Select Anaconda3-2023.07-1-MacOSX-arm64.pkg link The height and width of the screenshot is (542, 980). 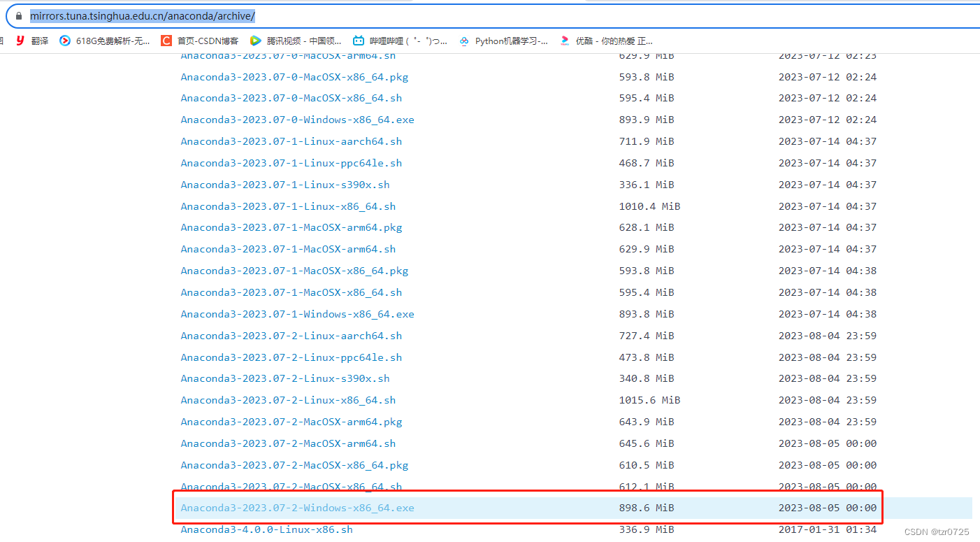point(291,227)
